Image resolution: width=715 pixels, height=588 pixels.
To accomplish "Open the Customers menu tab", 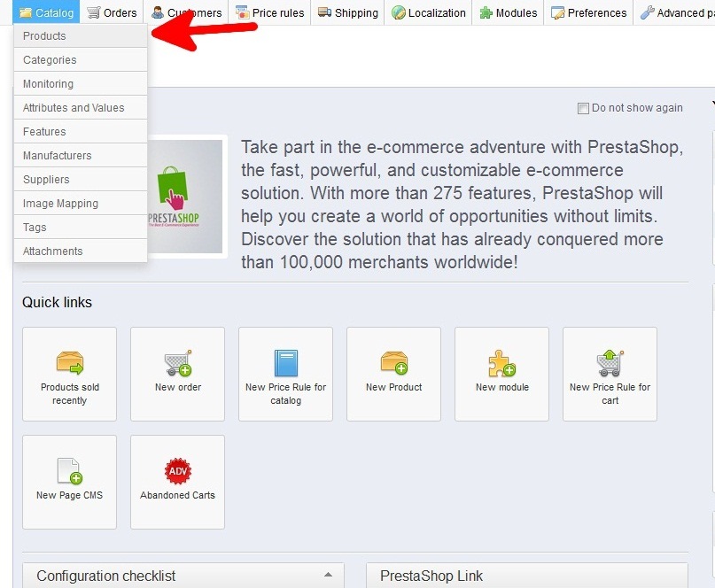I will (x=186, y=12).
